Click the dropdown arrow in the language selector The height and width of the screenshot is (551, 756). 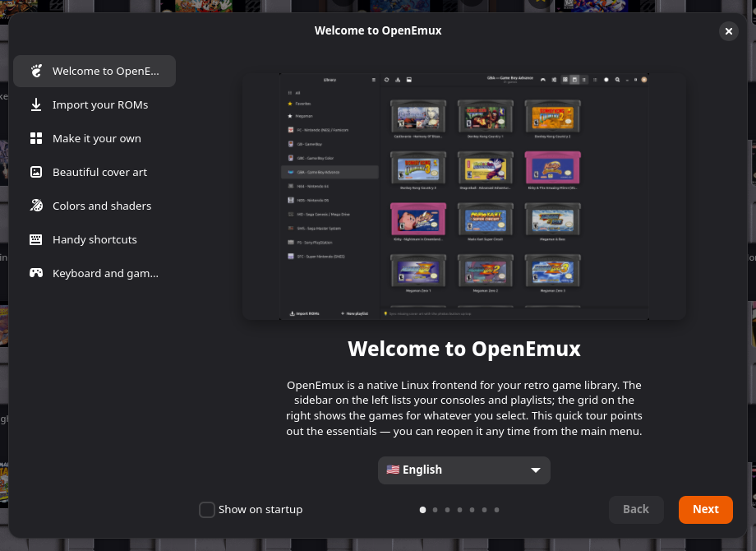(535, 470)
